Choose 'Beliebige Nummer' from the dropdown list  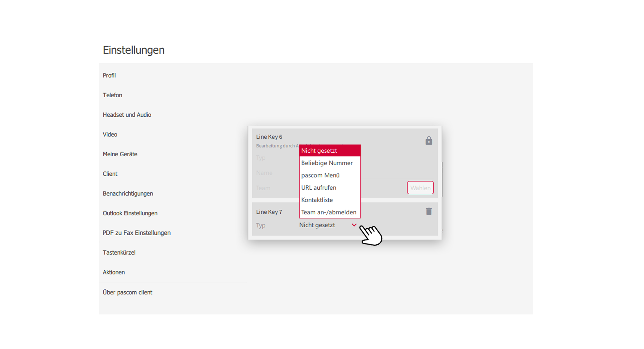[x=330, y=163]
